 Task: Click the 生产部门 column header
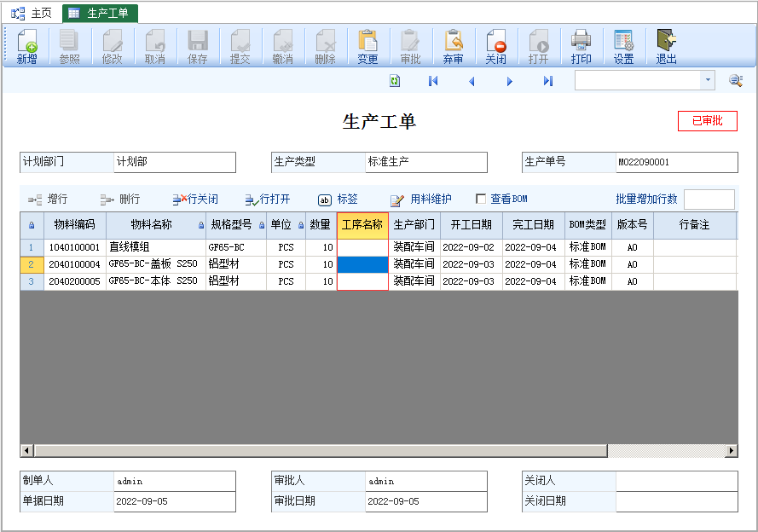click(414, 225)
